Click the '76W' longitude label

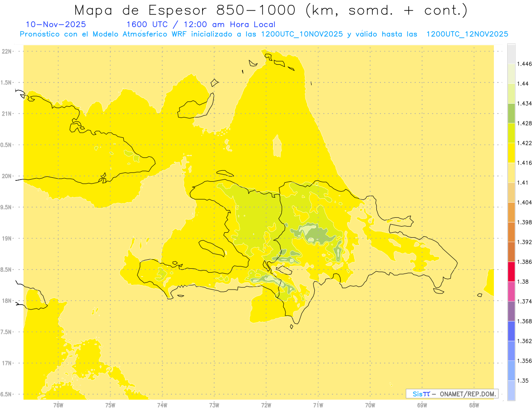(58, 405)
